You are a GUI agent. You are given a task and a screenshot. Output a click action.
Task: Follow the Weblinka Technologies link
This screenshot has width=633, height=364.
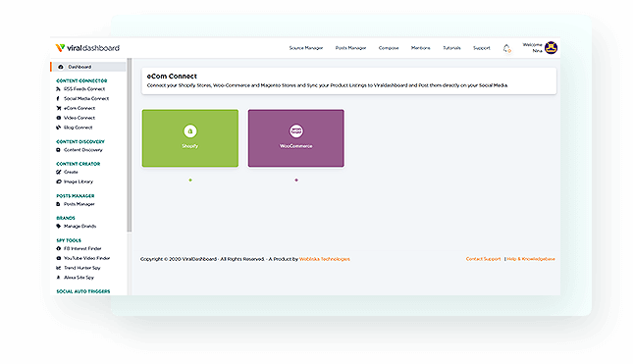click(325, 259)
